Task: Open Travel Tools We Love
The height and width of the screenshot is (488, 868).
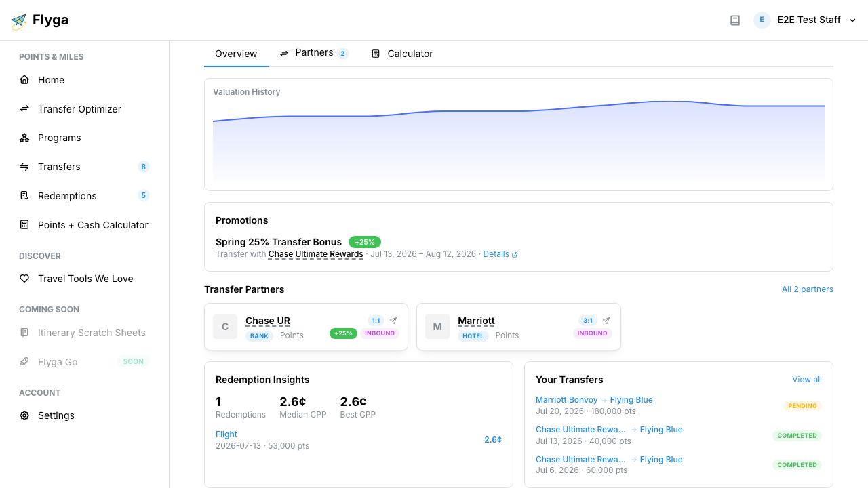Action: (84, 279)
